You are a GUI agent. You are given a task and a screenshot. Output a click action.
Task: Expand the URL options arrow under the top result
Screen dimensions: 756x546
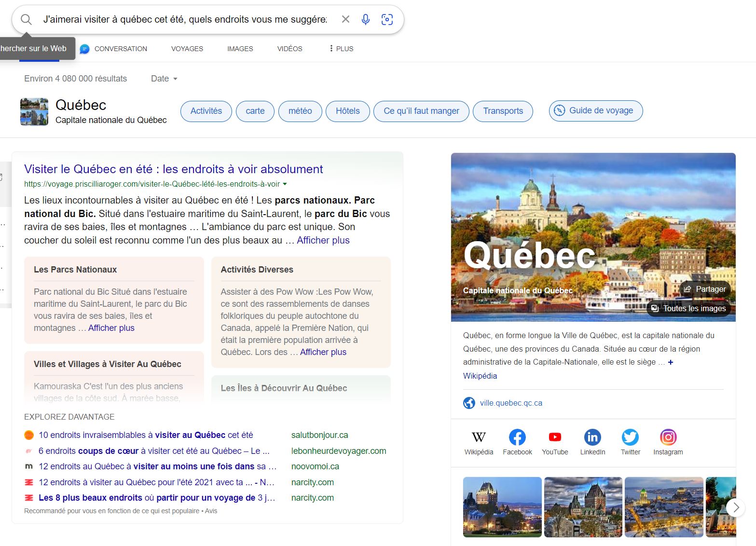(285, 184)
